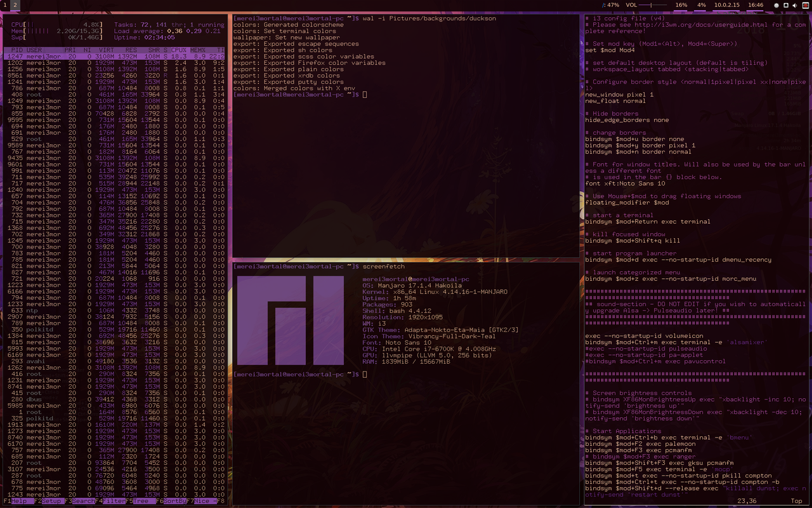Click the volume speaker tray icon
The width and height of the screenshot is (812, 508).
pyautogui.click(x=796, y=5)
